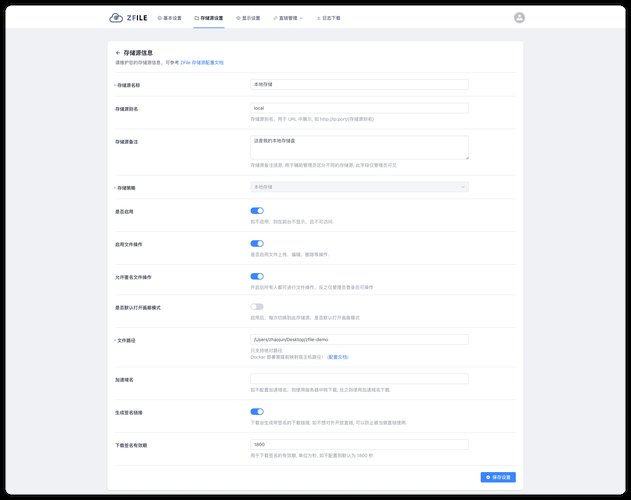This screenshot has height=500, width=631.
Task: Open the 存储策略 dropdown
Action: [x=359, y=187]
